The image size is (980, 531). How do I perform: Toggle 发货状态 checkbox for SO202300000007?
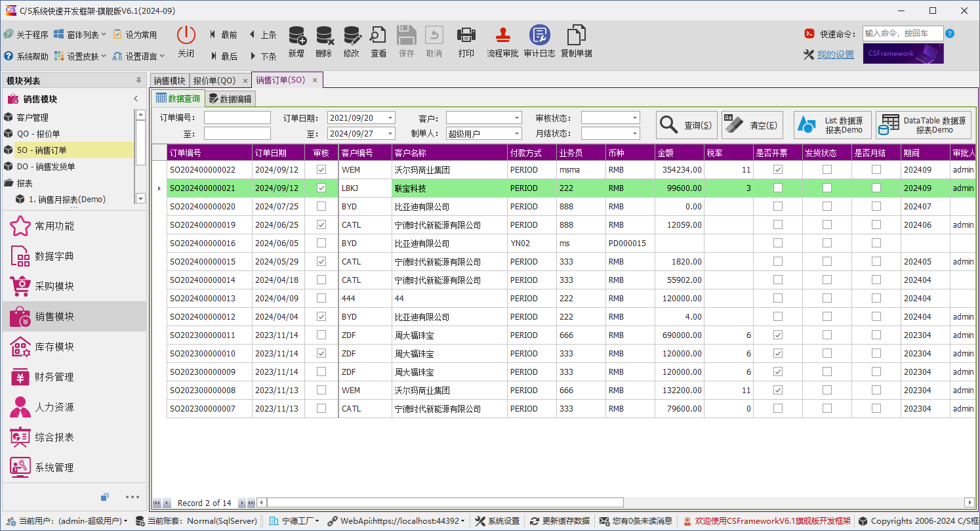coord(827,408)
